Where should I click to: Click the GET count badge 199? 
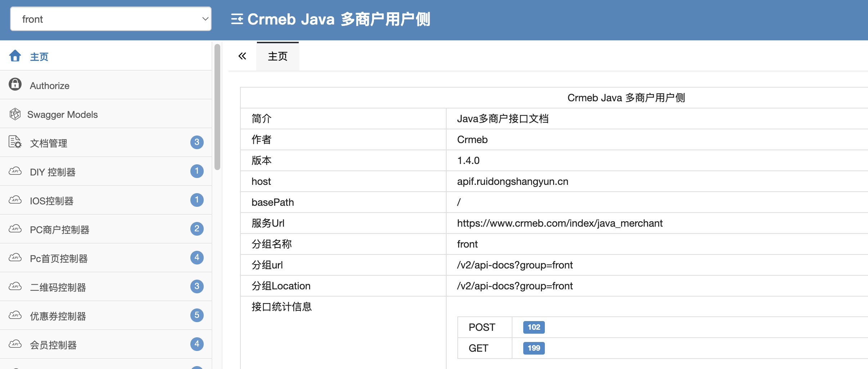point(534,348)
